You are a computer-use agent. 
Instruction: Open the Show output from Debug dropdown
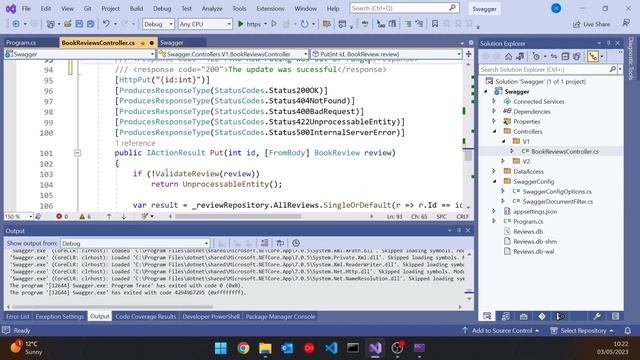135,243
